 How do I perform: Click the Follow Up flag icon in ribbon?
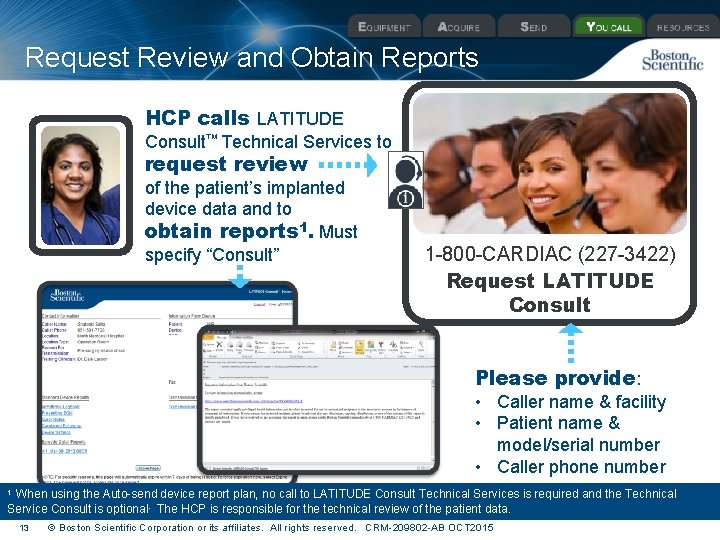pyautogui.click(x=381, y=347)
